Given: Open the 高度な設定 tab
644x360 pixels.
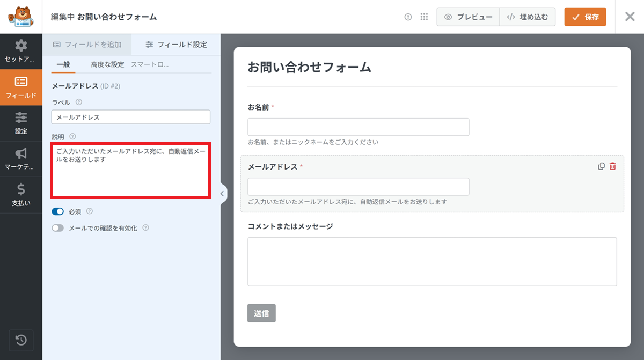Looking at the screenshot, I should point(107,64).
